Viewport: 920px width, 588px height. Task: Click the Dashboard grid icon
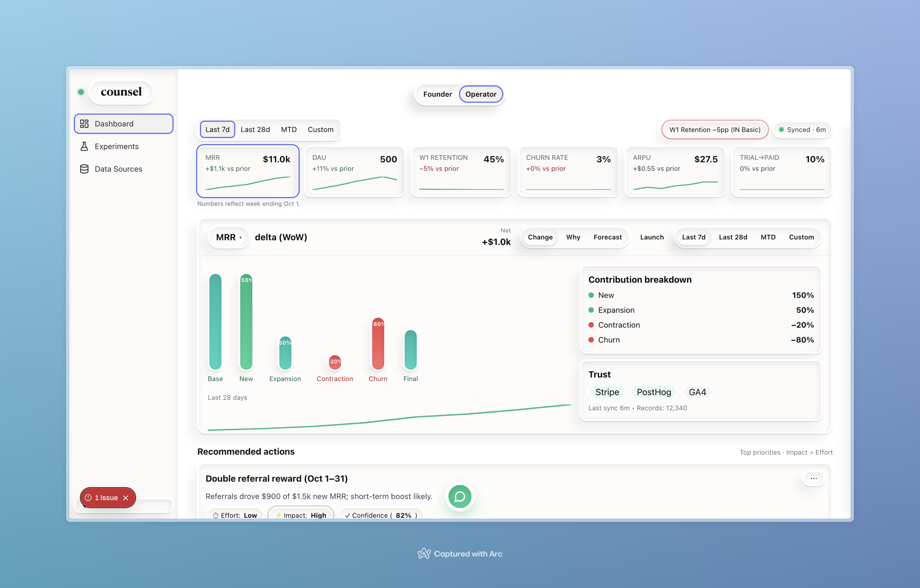(x=84, y=124)
